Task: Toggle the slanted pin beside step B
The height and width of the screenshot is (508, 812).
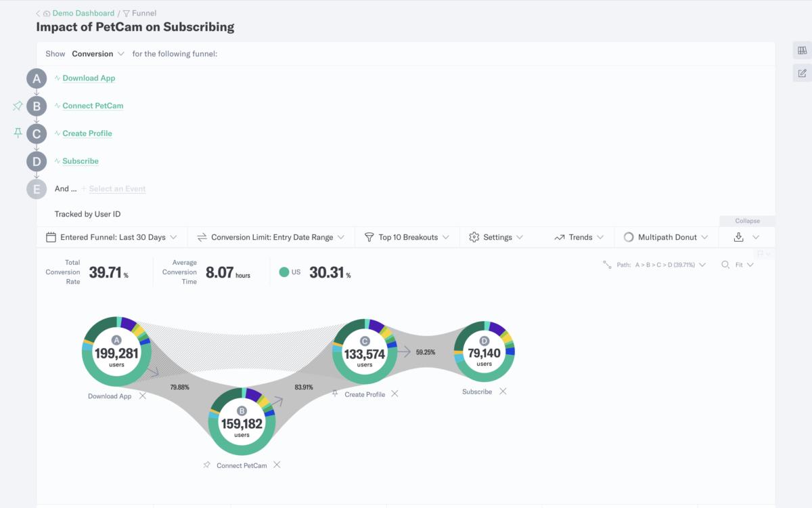Action: tap(18, 106)
